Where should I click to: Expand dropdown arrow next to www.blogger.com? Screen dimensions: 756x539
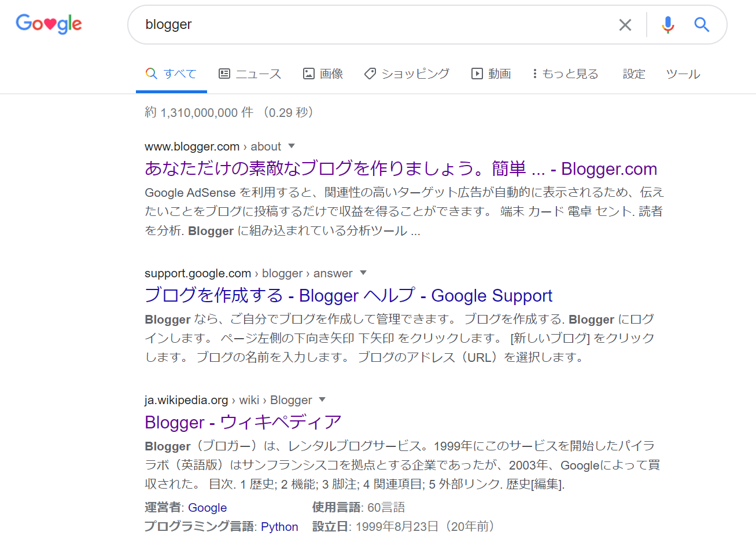click(292, 146)
